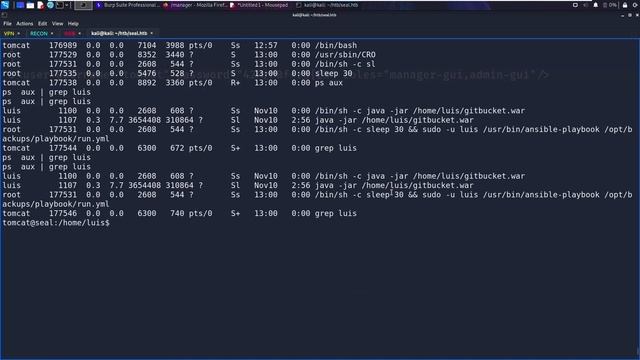The image size is (640, 360).
Task: Switch to the red-labeled terminal tab
Action: click(69, 33)
